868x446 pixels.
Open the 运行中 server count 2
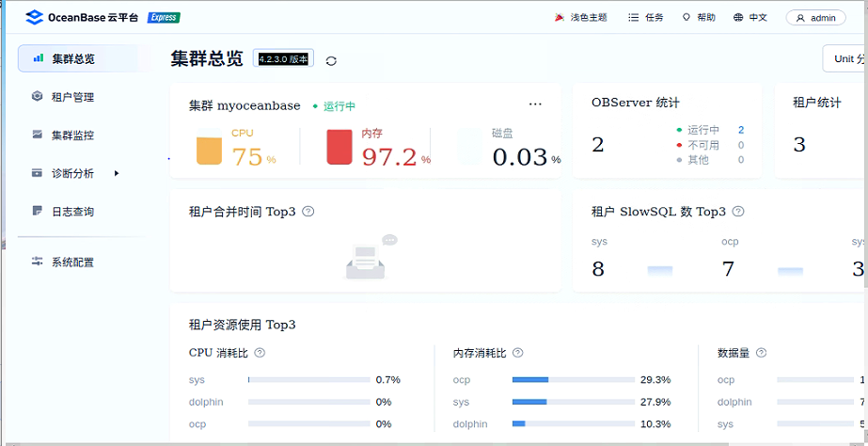click(741, 130)
